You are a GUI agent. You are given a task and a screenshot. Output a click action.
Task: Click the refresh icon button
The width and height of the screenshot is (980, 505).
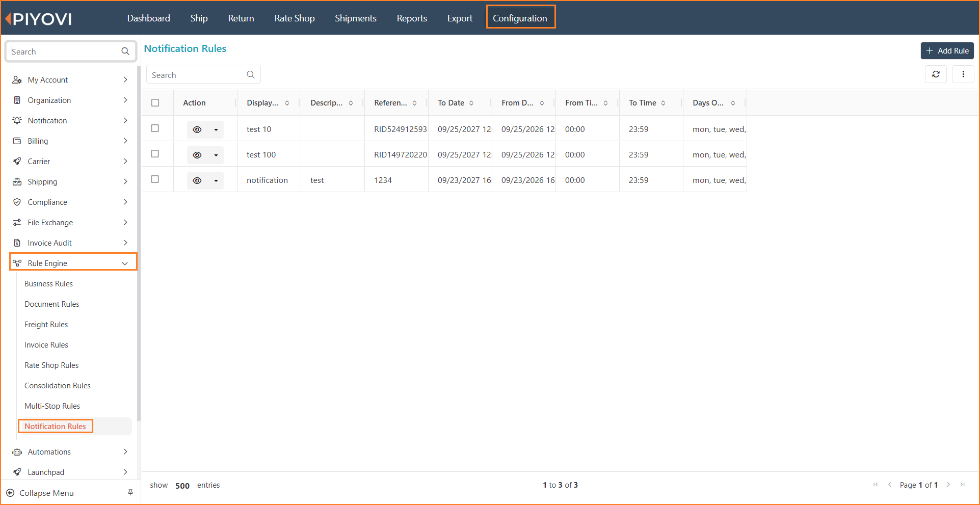pyautogui.click(x=936, y=74)
